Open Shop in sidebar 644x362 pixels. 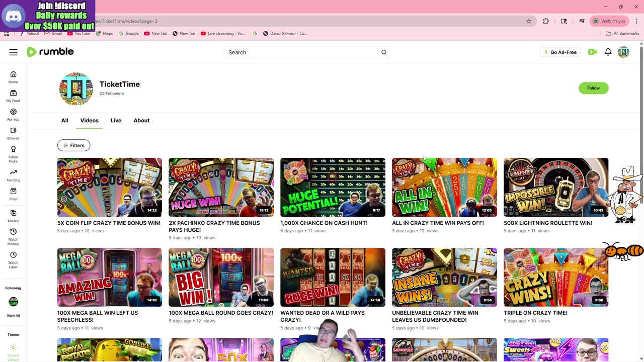pyautogui.click(x=13, y=194)
